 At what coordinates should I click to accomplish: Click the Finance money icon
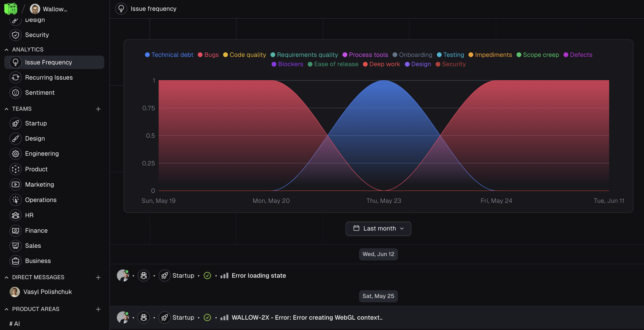point(16,231)
